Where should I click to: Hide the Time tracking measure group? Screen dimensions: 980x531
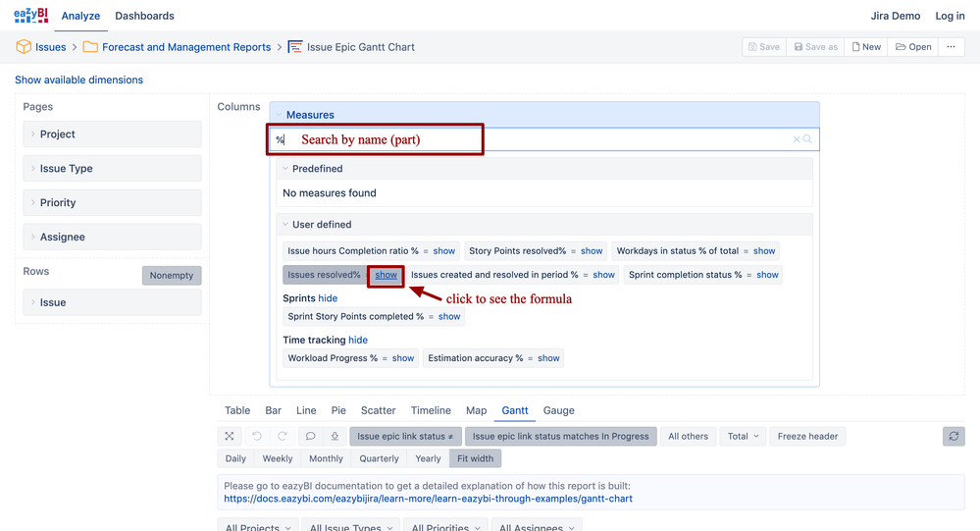click(358, 340)
